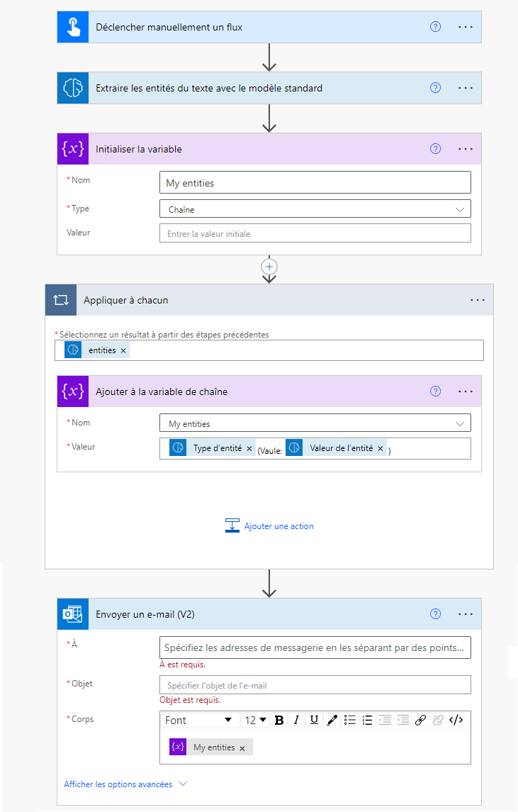Screen dimensions: 518x812
Task: Open the font color picker pen
Action: tap(332, 720)
